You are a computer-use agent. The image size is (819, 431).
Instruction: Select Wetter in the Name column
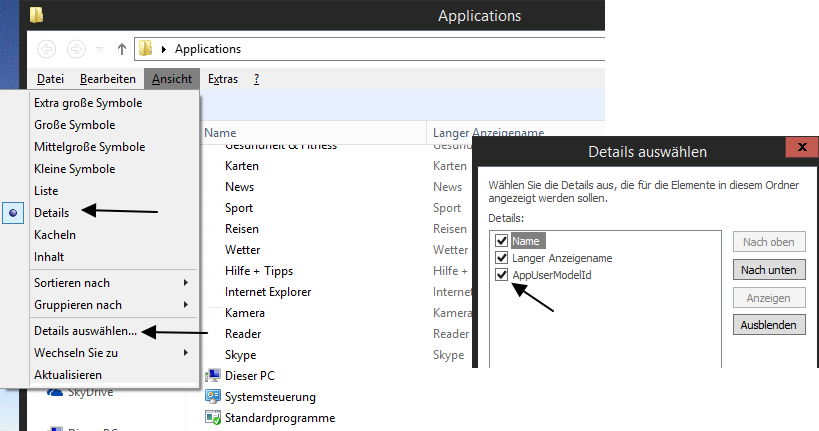coord(242,250)
